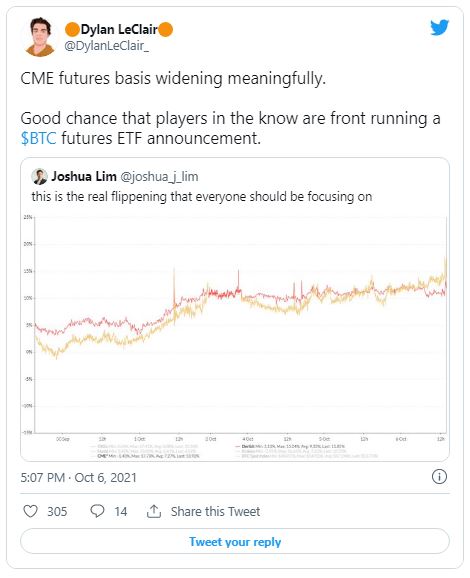Click the orange circle after Dylan LeClair
Viewport: 470px width, 578px height.
pyautogui.click(x=165, y=29)
